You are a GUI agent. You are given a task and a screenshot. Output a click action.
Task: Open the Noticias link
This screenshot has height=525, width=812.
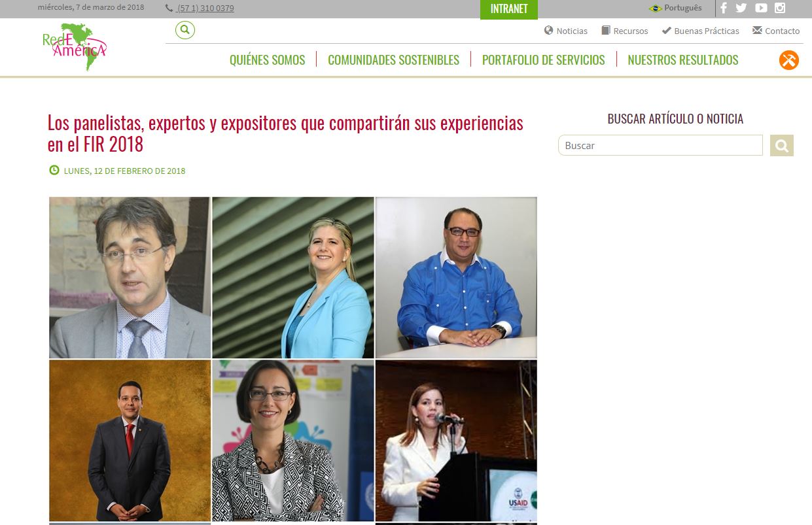(566, 31)
